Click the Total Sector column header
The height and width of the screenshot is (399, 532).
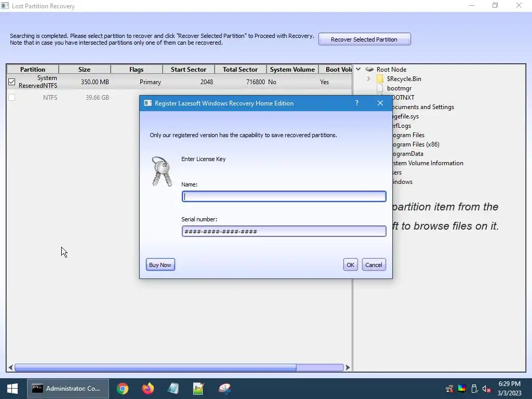tap(240, 69)
